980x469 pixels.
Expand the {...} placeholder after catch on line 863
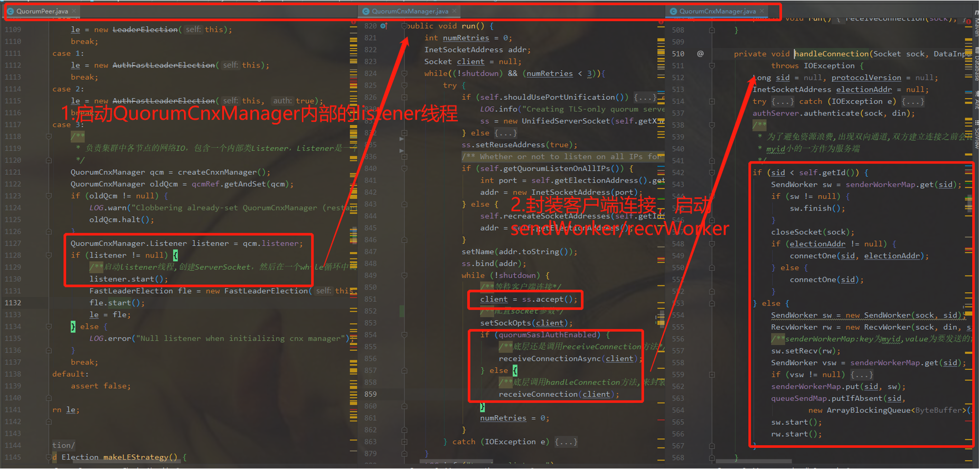pyautogui.click(x=566, y=442)
